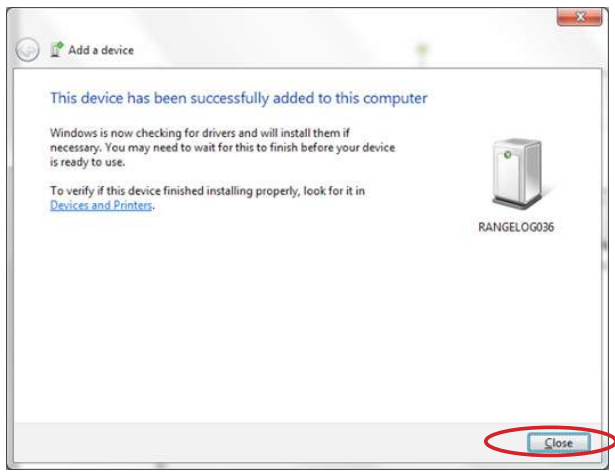Click the "necessary. You may need to wait" line
Image resolution: width=615 pixels, height=474 pixels.
pyautogui.click(x=222, y=147)
